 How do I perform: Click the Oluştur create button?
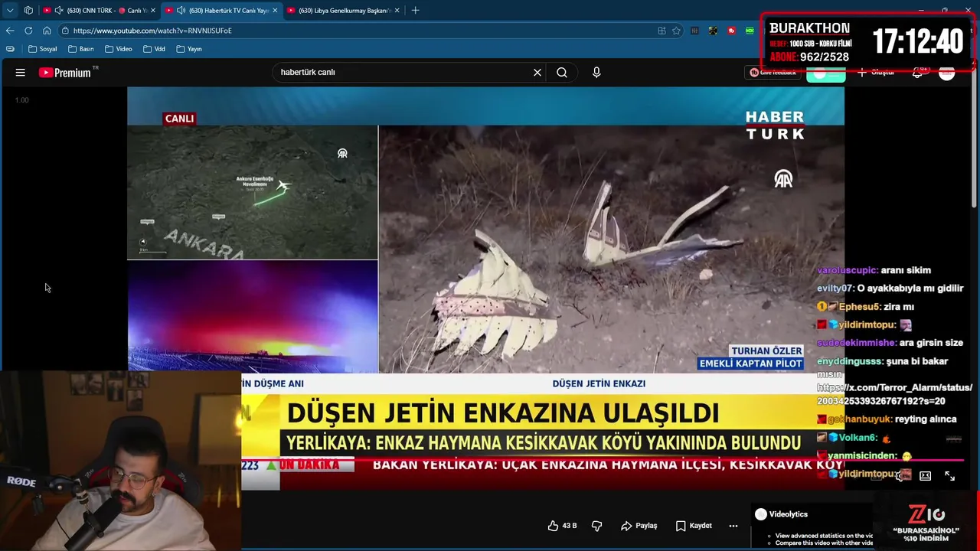(x=876, y=73)
